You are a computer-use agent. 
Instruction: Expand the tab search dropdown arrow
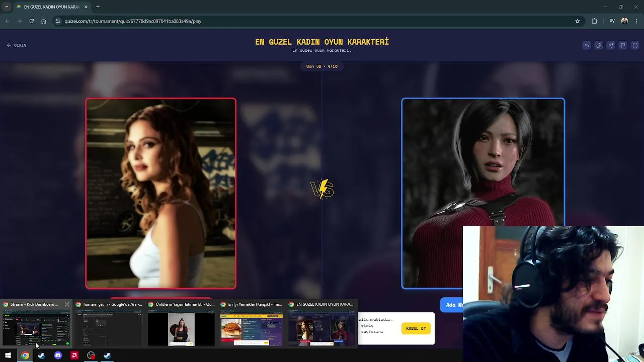6,7
